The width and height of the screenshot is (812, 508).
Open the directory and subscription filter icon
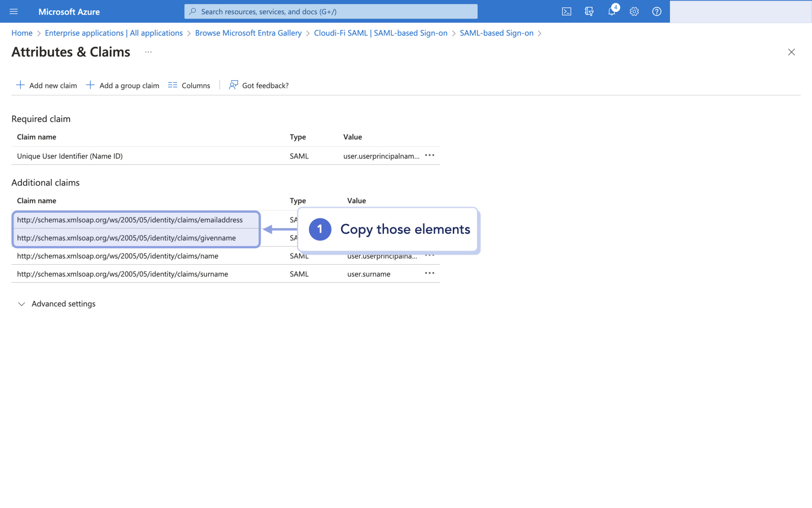tap(589, 11)
